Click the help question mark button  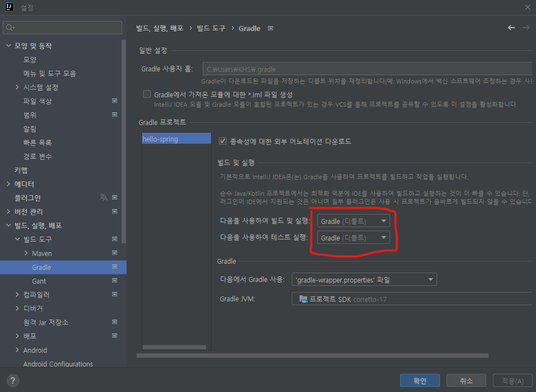click(x=13, y=380)
